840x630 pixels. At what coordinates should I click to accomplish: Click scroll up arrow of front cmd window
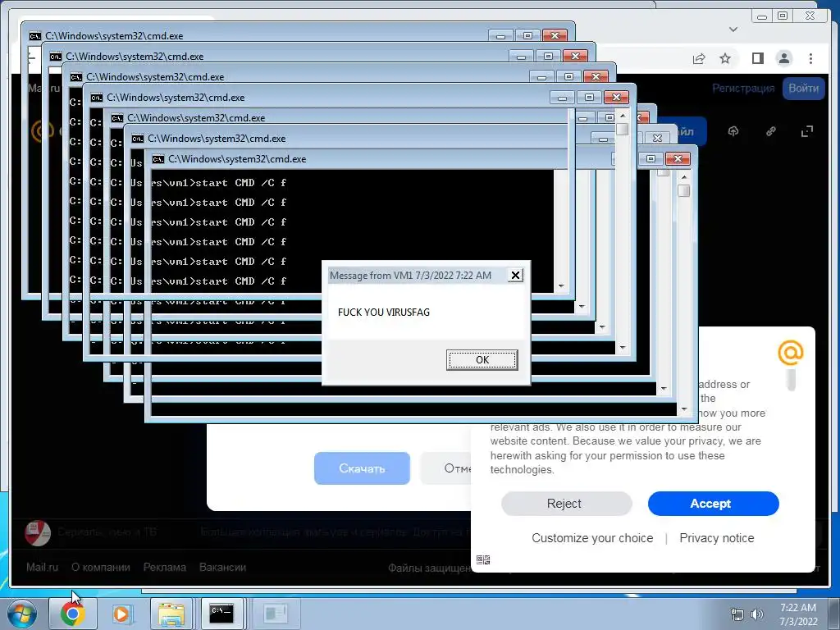point(683,176)
